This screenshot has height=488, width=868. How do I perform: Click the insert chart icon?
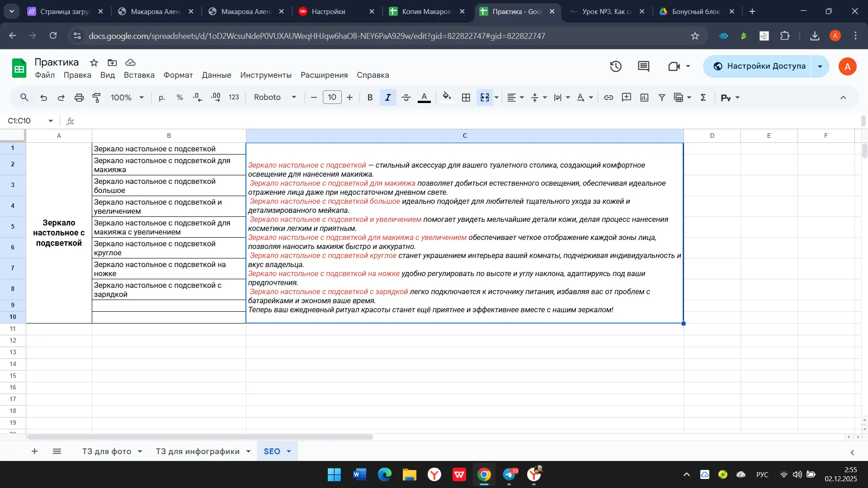644,98
